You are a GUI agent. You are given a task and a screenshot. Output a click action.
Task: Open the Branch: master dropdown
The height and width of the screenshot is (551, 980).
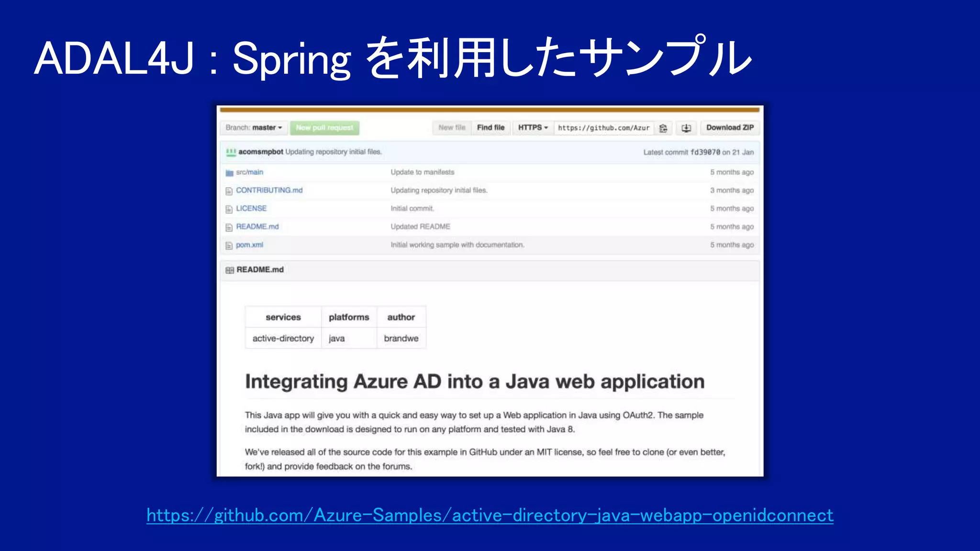coord(254,128)
